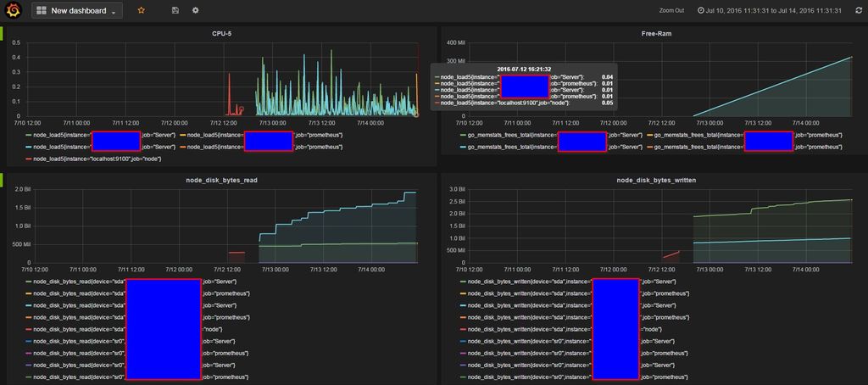Open the green row handle beside CPU-5 row

(2, 33)
